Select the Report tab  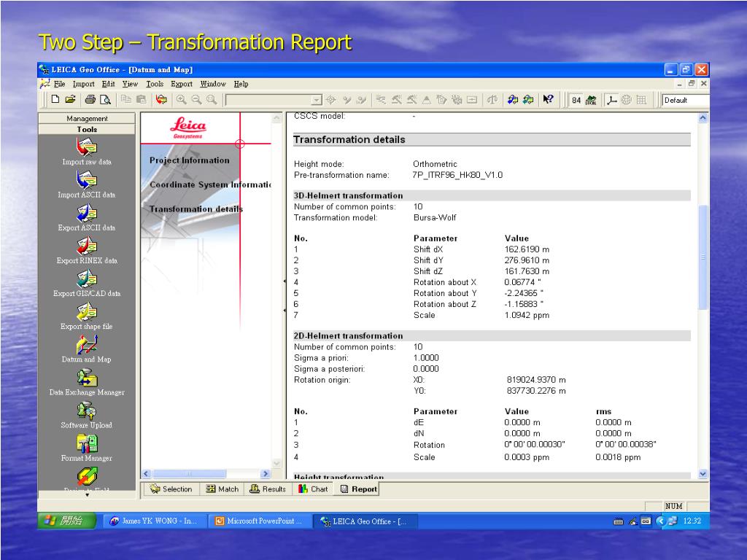click(359, 489)
